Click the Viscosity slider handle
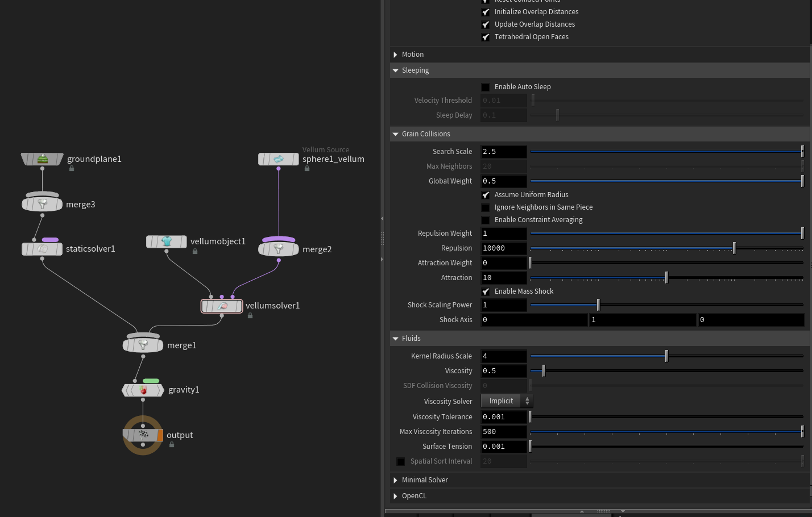Screen dimensions: 812x517 click(544, 371)
